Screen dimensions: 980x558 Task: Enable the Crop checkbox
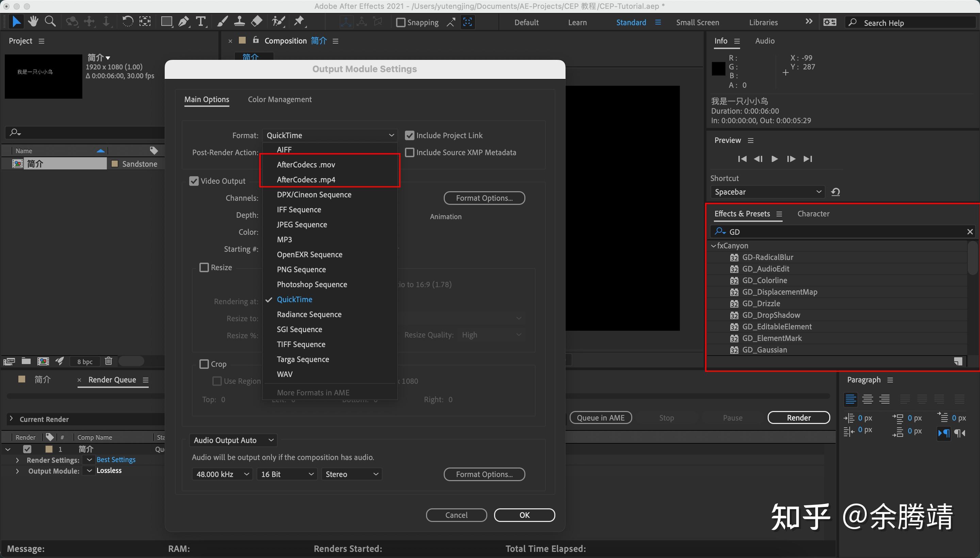(x=204, y=364)
